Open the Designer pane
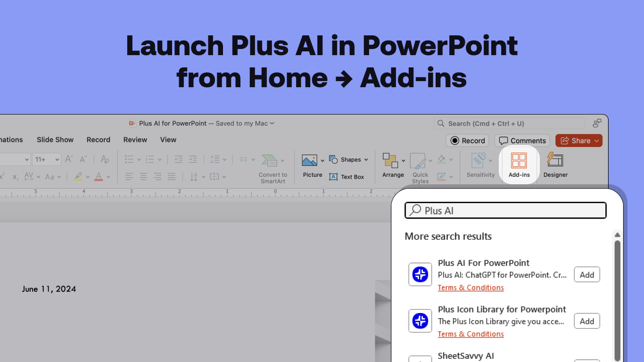Screen dimensions: 644x362 [x=555, y=165]
